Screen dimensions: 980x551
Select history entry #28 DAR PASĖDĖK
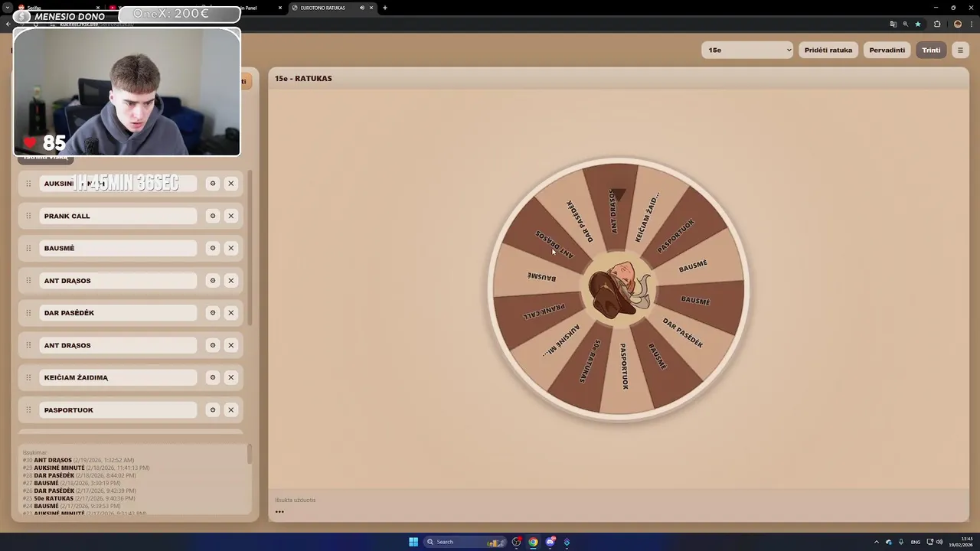(x=80, y=475)
